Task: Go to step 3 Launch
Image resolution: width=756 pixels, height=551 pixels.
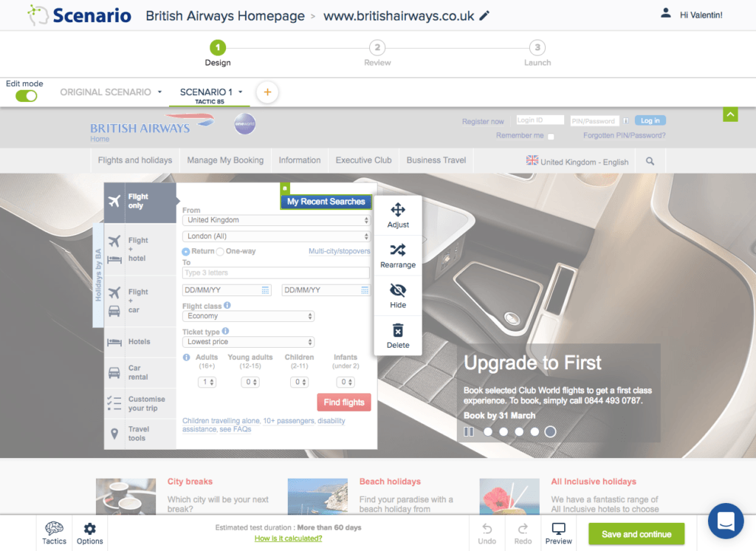Action: (537, 53)
